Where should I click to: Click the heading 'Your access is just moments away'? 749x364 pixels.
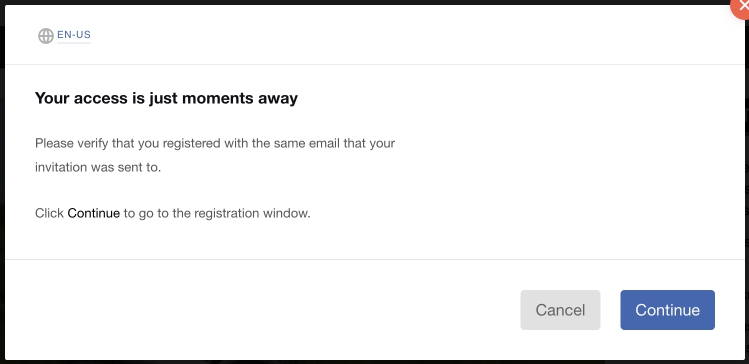pos(166,98)
